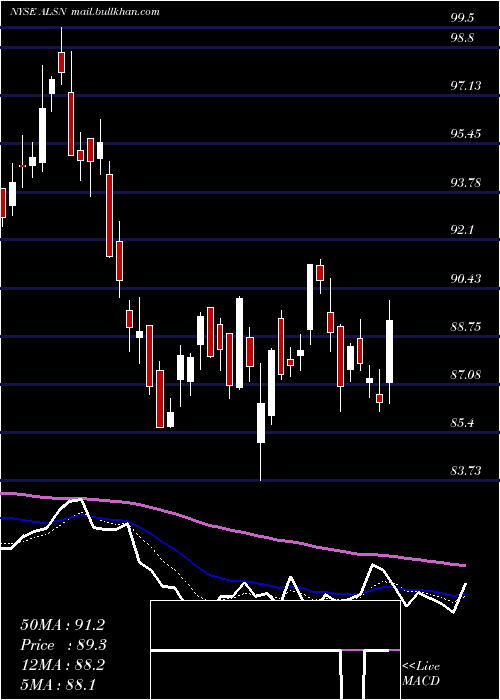Click the final white candlestick on the chart

[x=389, y=352]
